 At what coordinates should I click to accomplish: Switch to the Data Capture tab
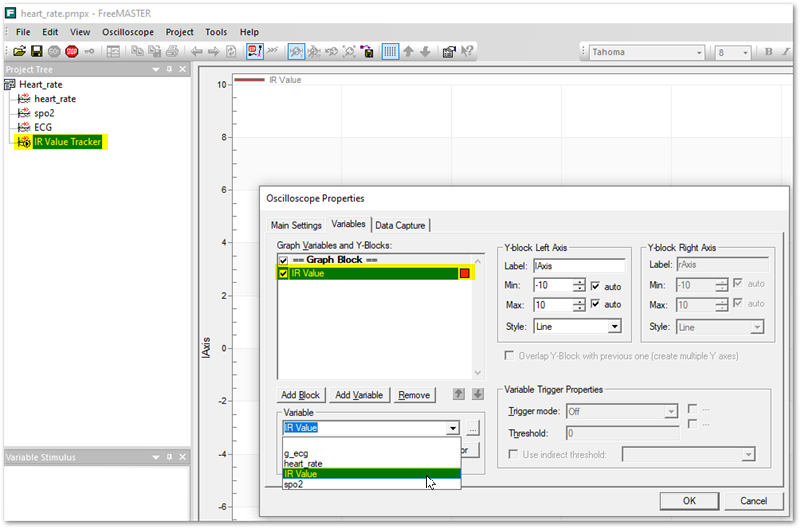point(401,225)
